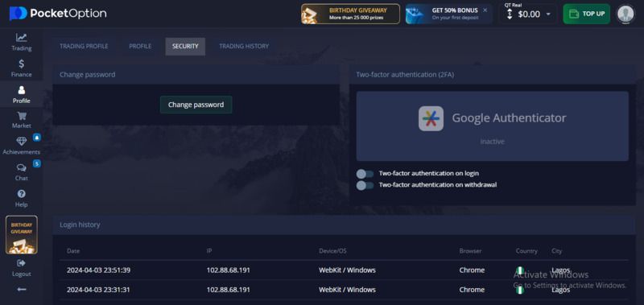Screen dimensions: 644x305
Task: Click the IP column header
Action: 209,251
